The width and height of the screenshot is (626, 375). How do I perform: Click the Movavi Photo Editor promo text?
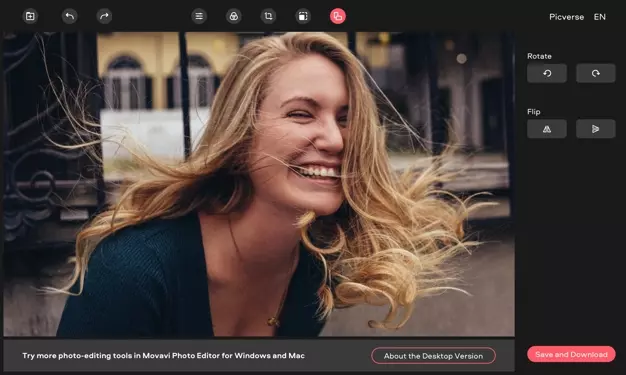(163, 355)
